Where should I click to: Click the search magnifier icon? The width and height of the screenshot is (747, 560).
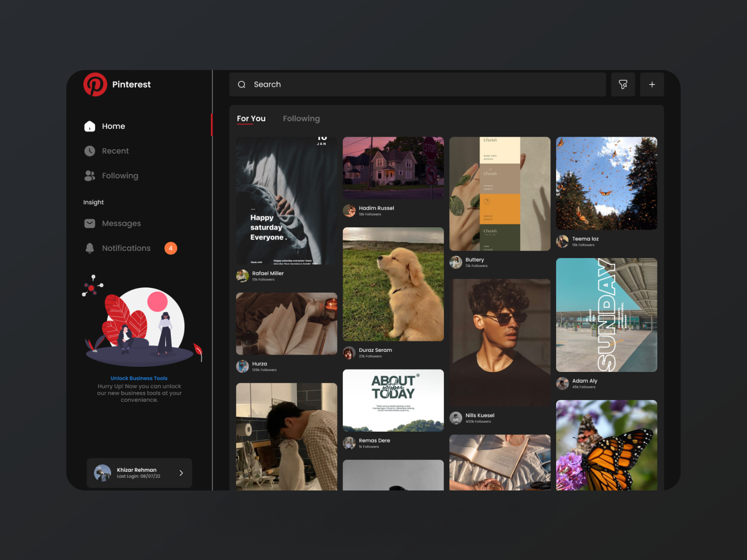242,84
